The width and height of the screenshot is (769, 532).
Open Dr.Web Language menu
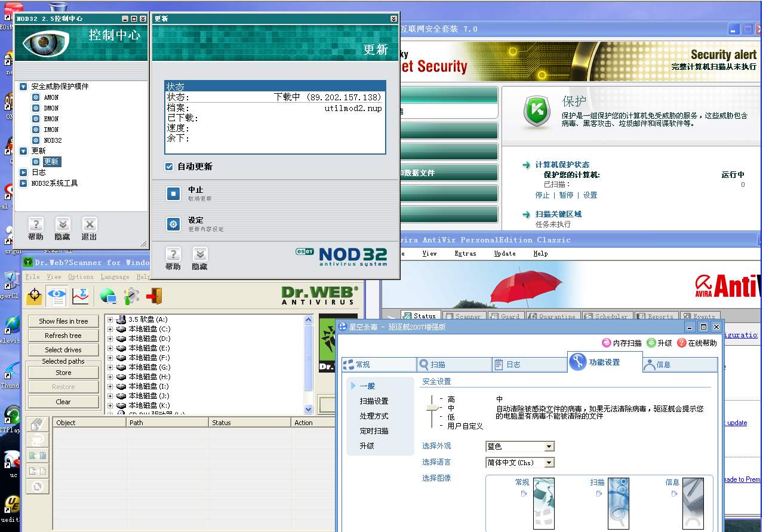coord(115,276)
